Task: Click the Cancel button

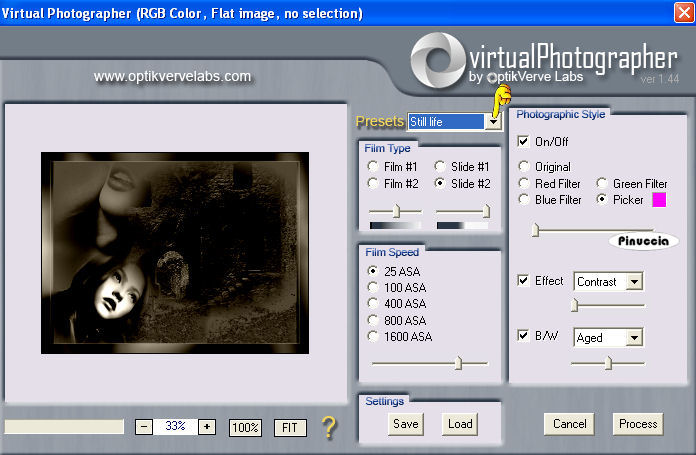Action: 569,424
